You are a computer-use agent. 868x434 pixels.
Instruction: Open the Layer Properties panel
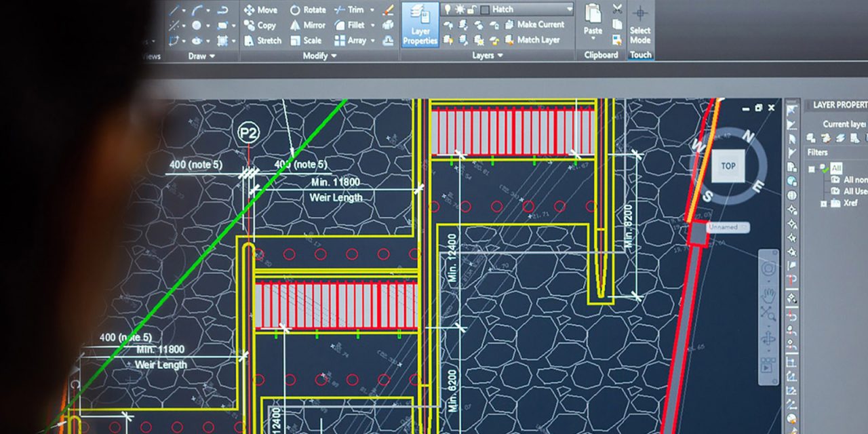(419, 25)
